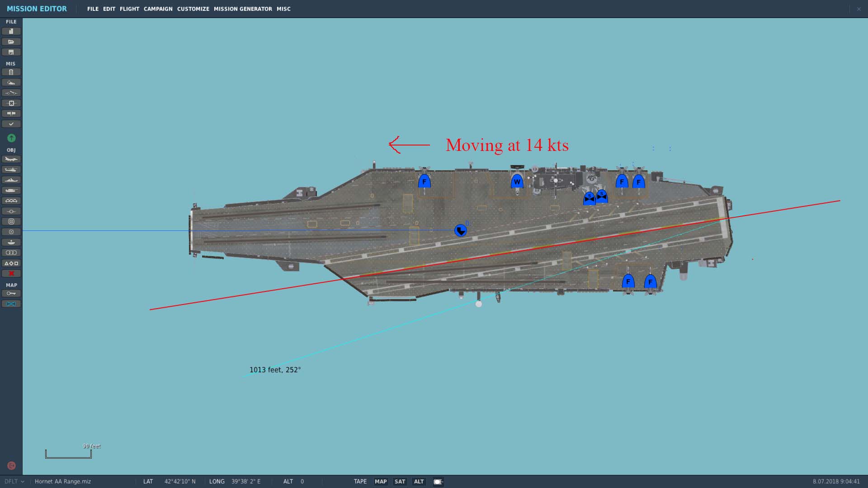Expand the DFLT dropdown in status bar
Viewport: 868px width, 488px height.
pos(14,482)
